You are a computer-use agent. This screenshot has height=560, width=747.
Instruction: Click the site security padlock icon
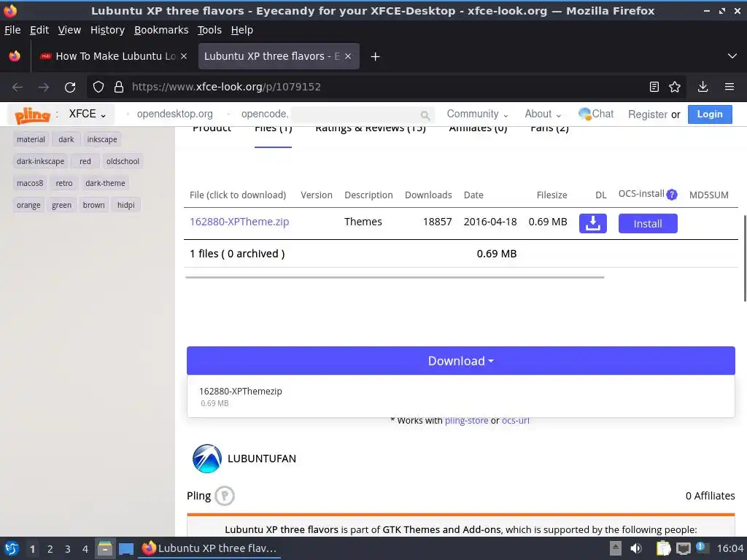119,87
